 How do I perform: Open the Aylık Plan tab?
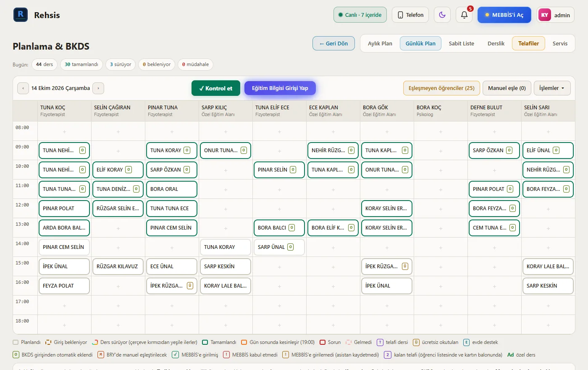[380, 43]
